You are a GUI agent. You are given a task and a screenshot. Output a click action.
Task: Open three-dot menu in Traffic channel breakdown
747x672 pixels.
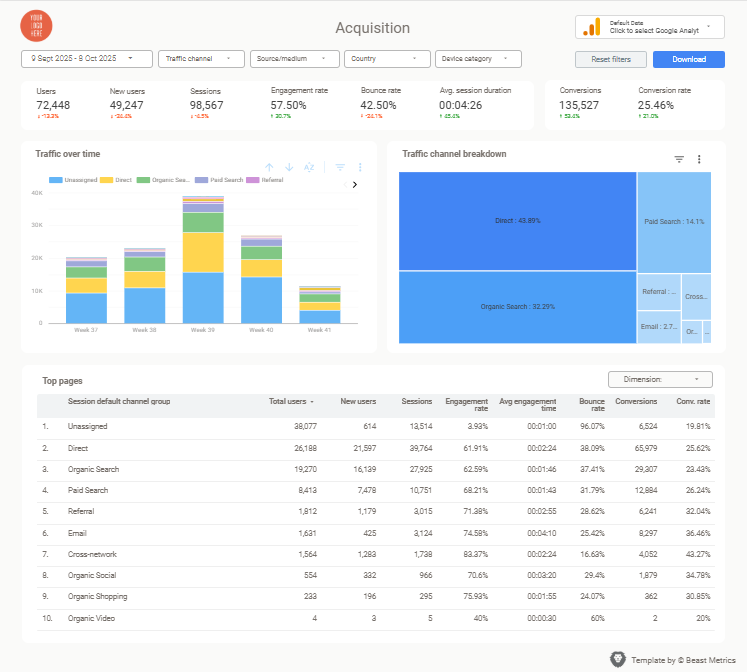[x=699, y=159]
